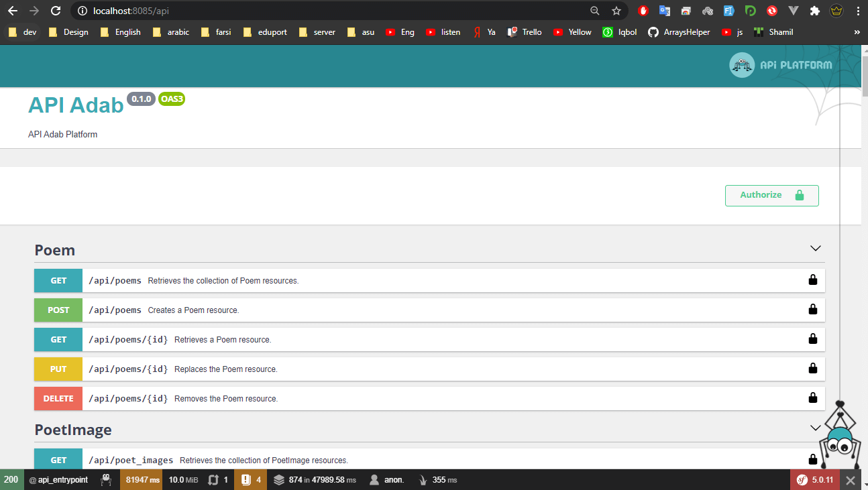
Task: Click the lock icon on PUT /api/poems/{id} row
Action: [x=812, y=369]
